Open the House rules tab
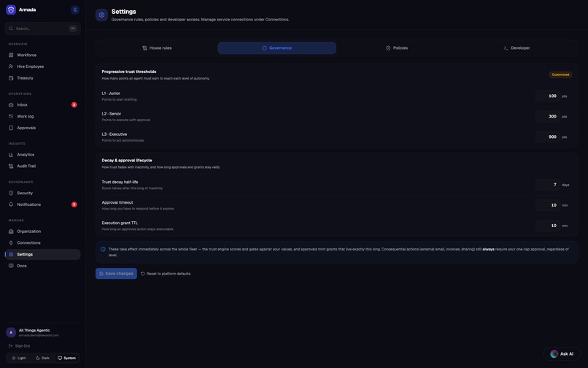The width and height of the screenshot is (588, 368). tap(157, 48)
